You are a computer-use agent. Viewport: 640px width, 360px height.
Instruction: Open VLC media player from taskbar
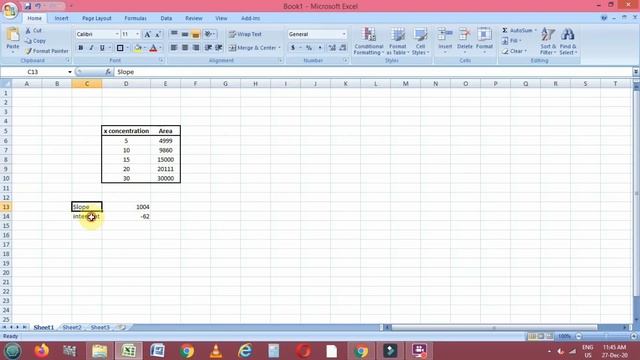click(216, 351)
